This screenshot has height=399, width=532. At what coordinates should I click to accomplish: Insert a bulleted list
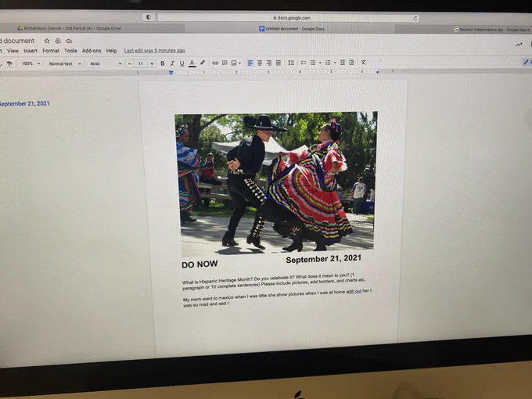[x=313, y=63]
